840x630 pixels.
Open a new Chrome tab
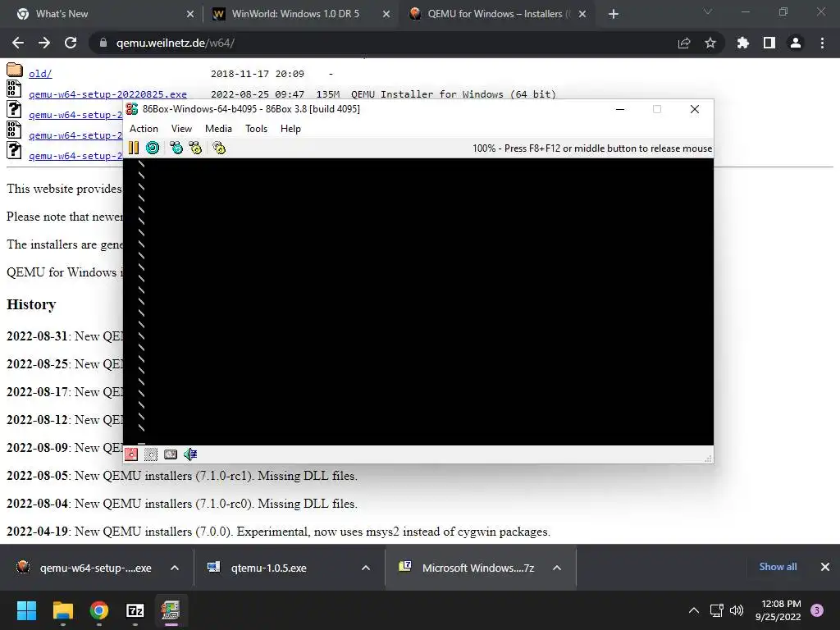(x=614, y=14)
